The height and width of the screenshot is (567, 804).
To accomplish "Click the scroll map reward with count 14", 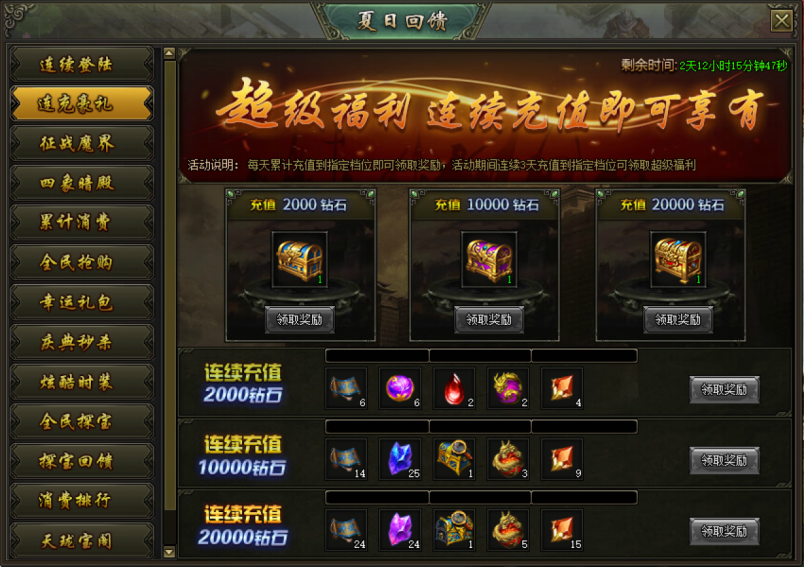I will tap(346, 459).
